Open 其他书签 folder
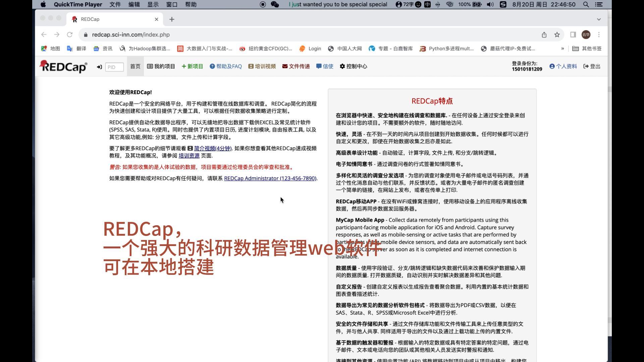The width and height of the screenshot is (644, 362). click(587, 49)
